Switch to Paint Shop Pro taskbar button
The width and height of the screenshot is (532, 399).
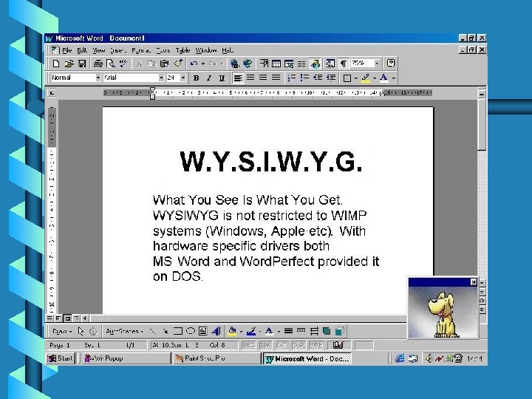click(216, 358)
